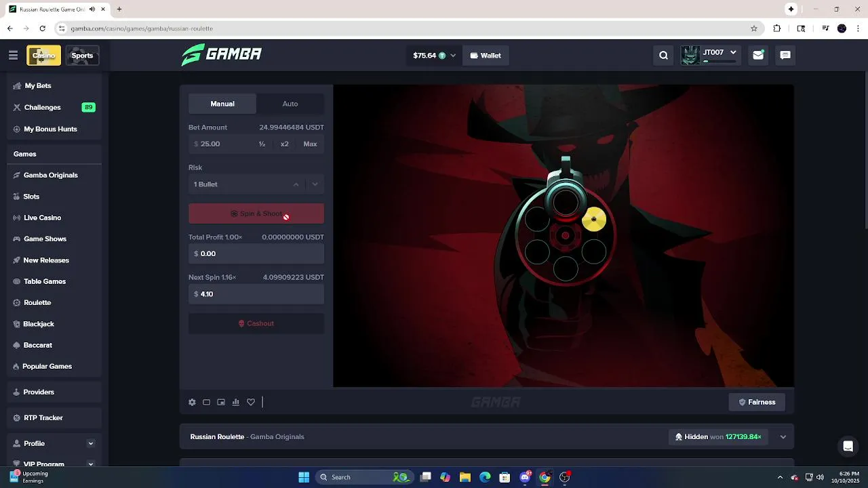The height and width of the screenshot is (488, 868).
Task: Open browser extensions puzzle icon
Action: coord(777,28)
